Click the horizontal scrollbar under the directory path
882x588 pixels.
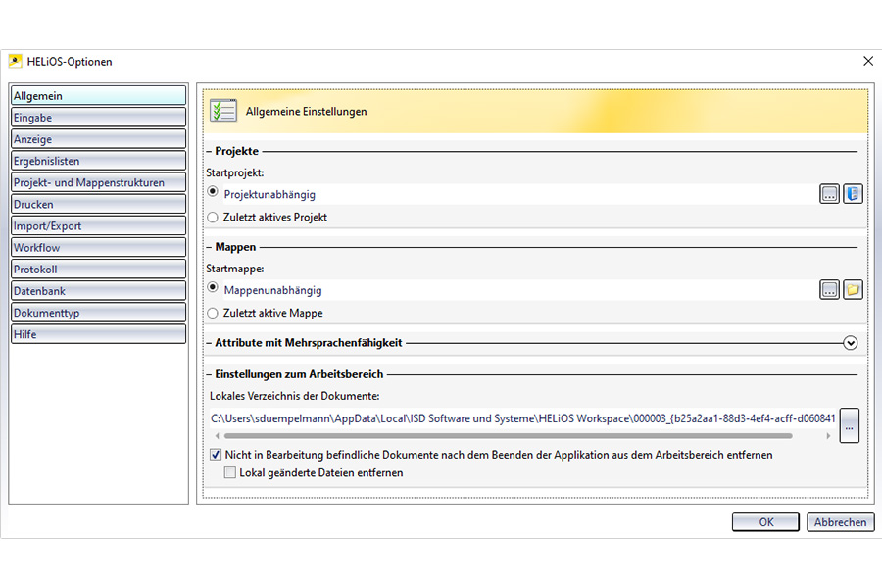coord(510,436)
